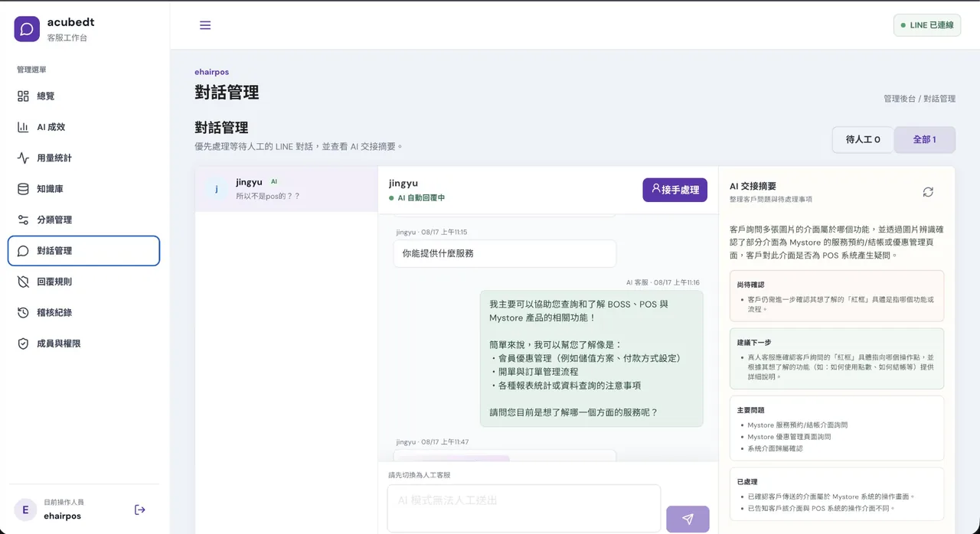Click the jingyu · 08/17 上午11:15 timestamp
The width and height of the screenshot is (980, 534).
(432, 232)
